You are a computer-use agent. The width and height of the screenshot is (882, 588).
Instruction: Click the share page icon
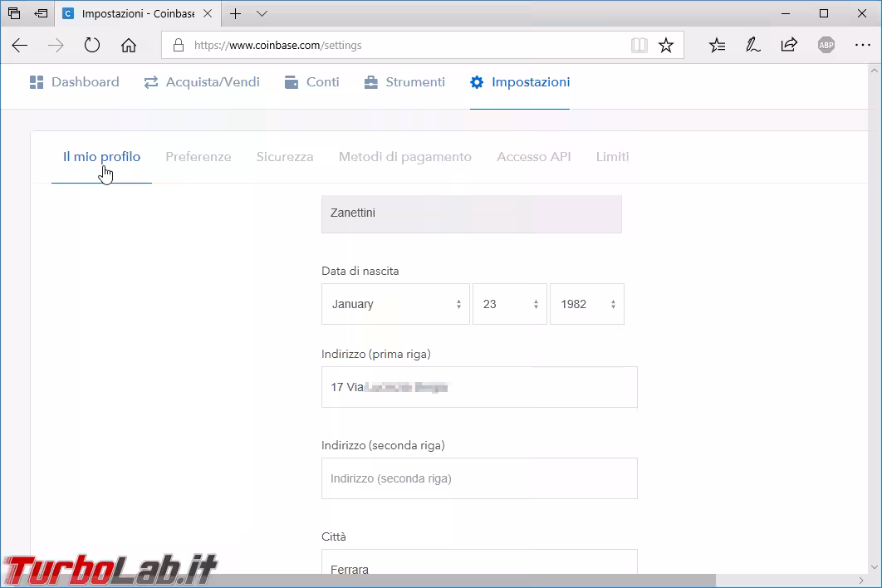tap(789, 46)
